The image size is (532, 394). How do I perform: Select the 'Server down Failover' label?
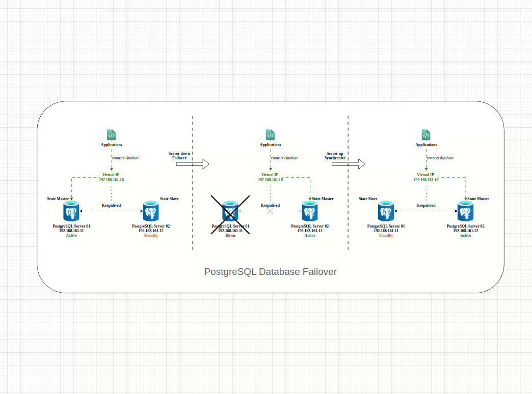[x=179, y=156]
